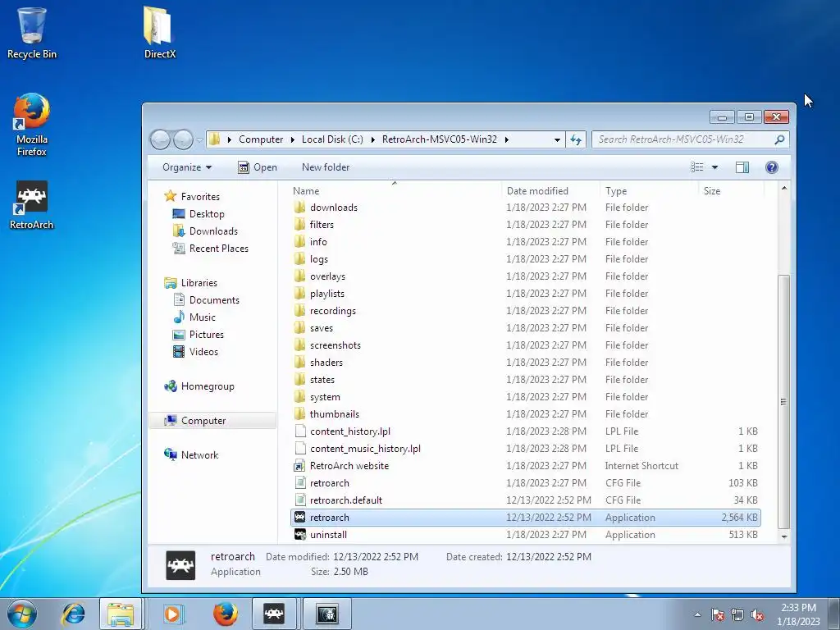Screen dimensions: 840x630
Task: Click the muted volume tray icon
Action: 757,615
